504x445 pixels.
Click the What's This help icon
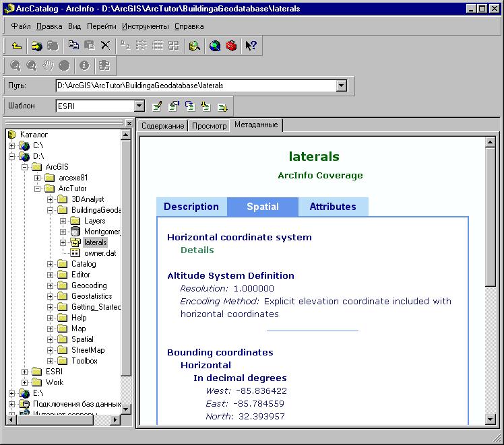pos(251,46)
